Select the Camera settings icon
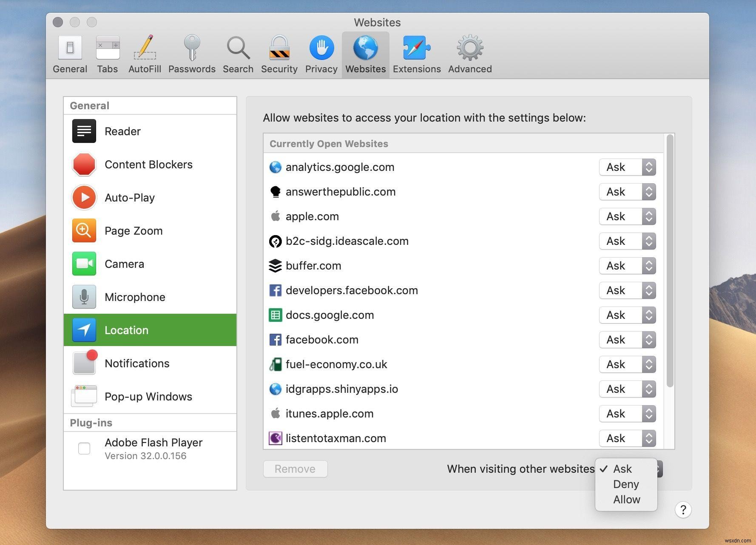This screenshot has height=545, width=756. (84, 264)
